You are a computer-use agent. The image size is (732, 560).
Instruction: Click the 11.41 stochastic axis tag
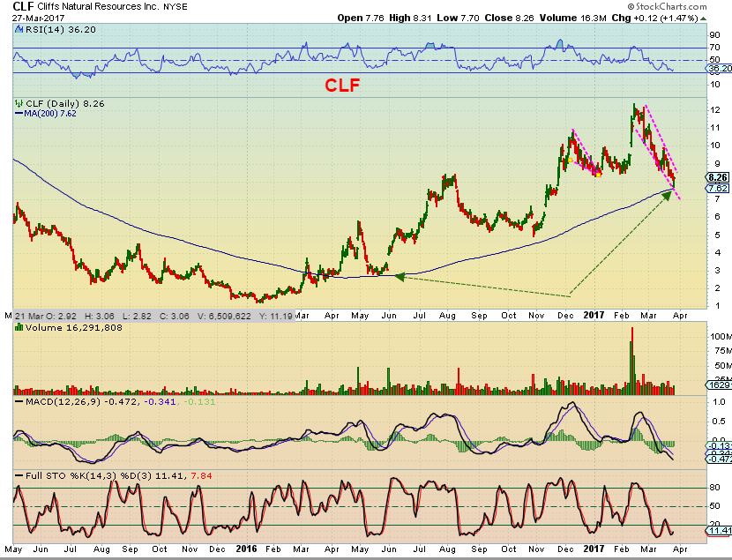pyautogui.click(x=720, y=531)
